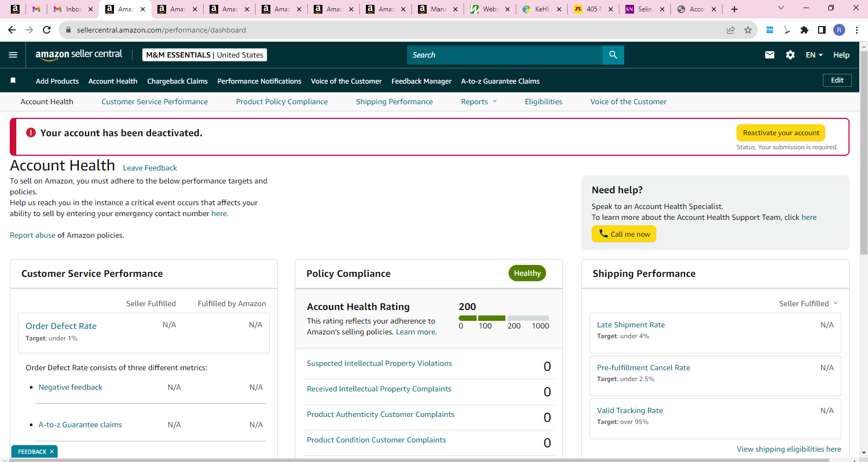Click Help in the top header
The height and width of the screenshot is (462, 868).
pos(841,55)
